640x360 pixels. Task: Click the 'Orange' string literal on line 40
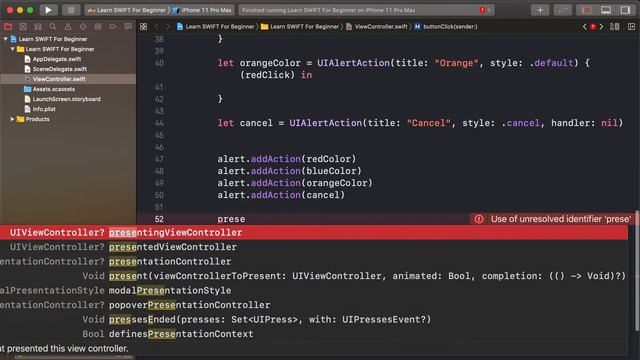coord(456,63)
